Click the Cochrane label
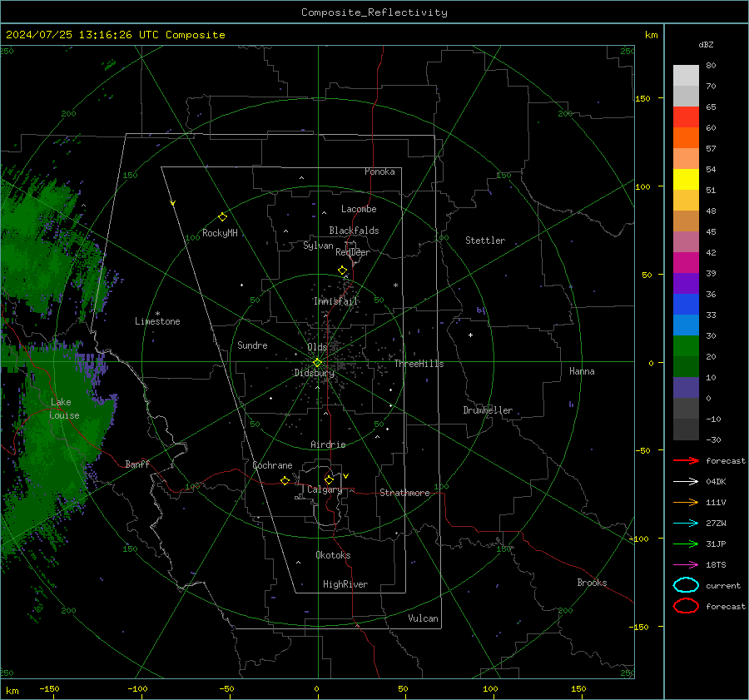The width and height of the screenshot is (749, 700). tap(272, 465)
